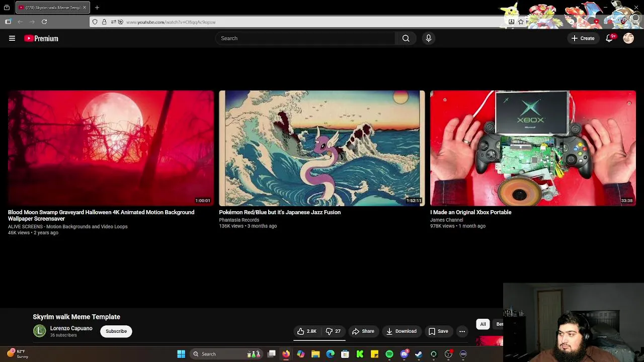Open the account avatar menu
The image size is (644, 362).
pos(628,38)
